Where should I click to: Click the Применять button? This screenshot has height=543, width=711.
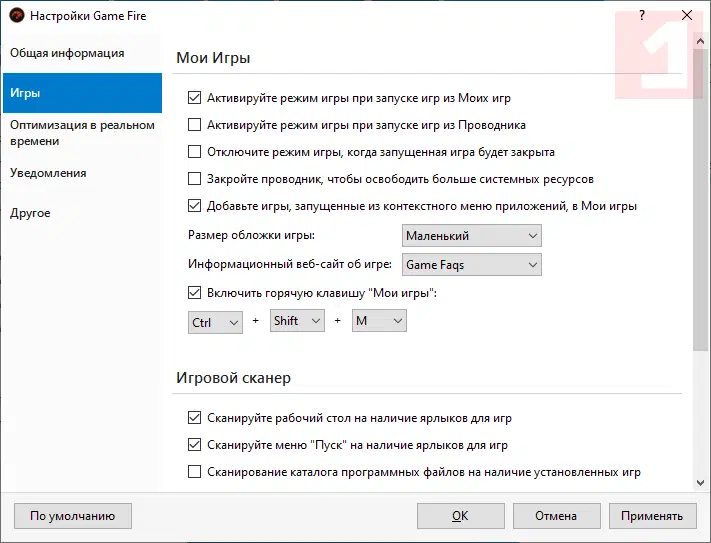point(651,516)
